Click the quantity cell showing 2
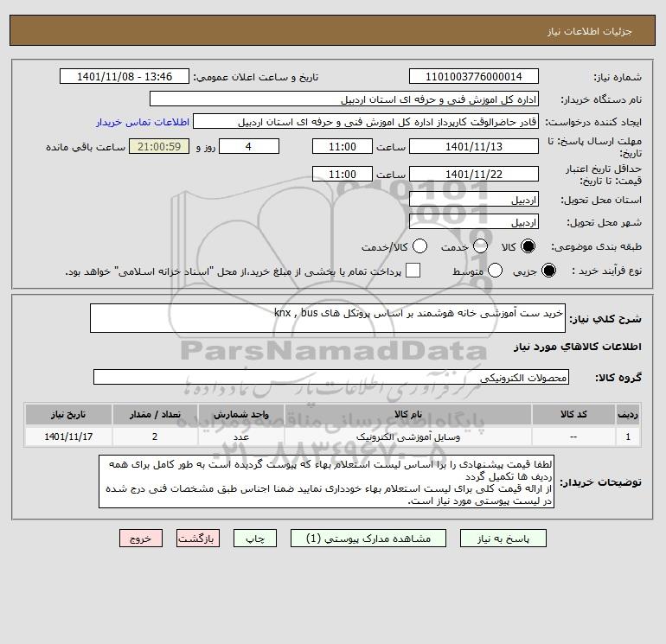 [155, 437]
